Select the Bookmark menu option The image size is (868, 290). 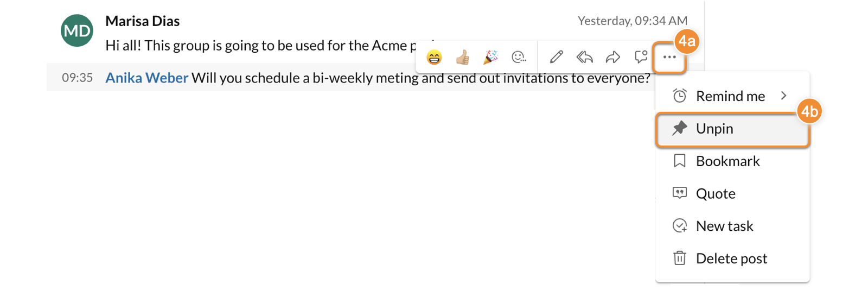(x=732, y=161)
